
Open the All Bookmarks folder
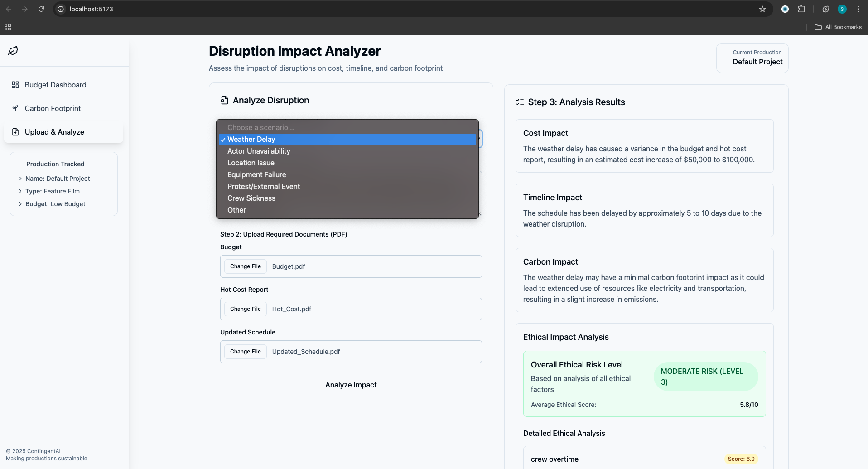pos(838,27)
